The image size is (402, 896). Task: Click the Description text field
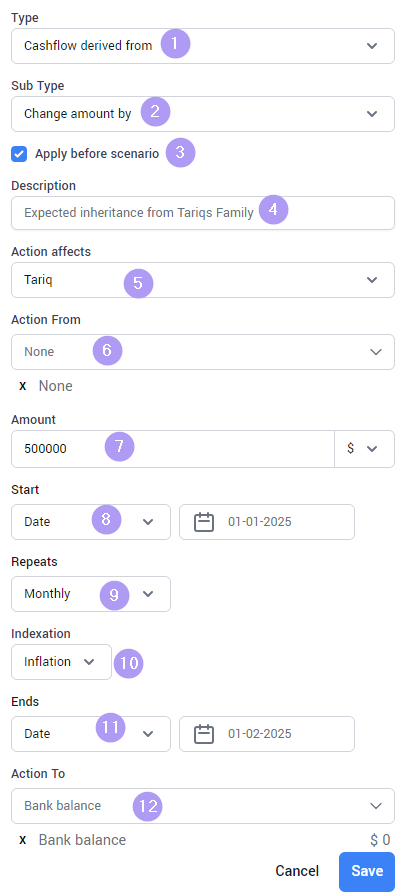click(203, 213)
